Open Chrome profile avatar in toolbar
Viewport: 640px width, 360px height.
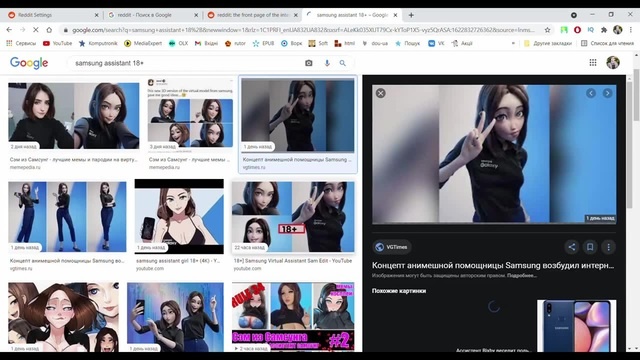(618, 30)
